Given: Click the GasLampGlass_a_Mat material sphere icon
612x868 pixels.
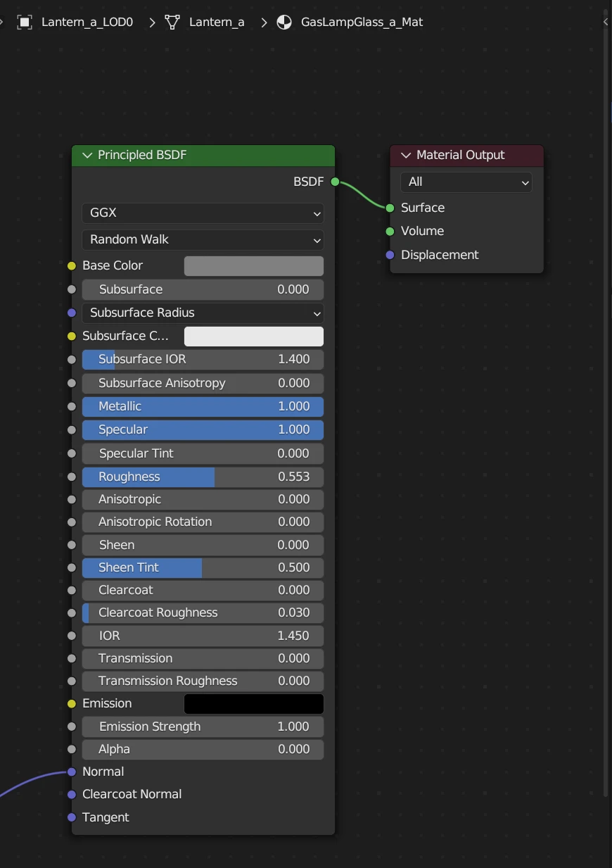Looking at the screenshot, I should [x=284, y=23].
